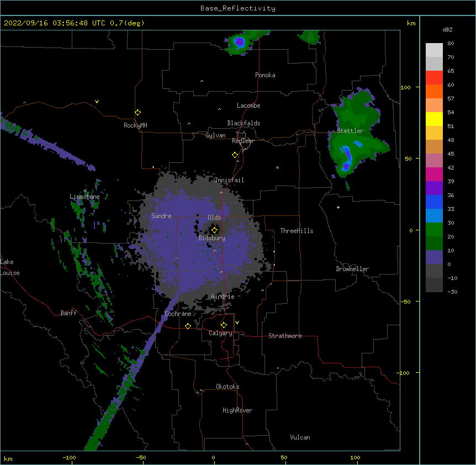
Task: Click the Strathmore city label
Action: point(285,336)
